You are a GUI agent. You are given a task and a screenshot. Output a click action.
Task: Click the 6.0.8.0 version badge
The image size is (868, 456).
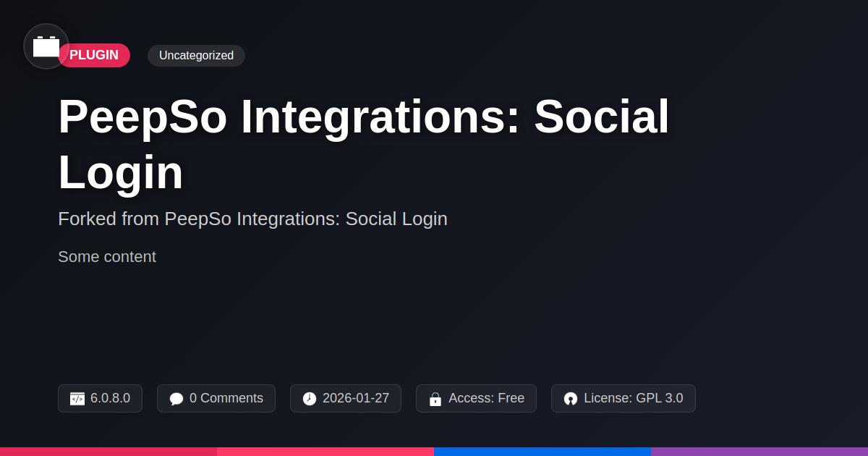100,399
